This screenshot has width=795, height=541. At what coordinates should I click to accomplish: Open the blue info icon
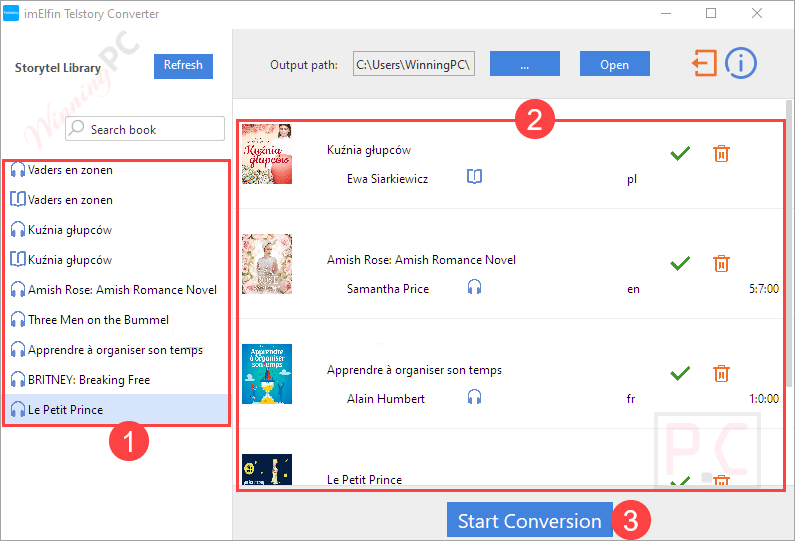(x=740, y=63)
